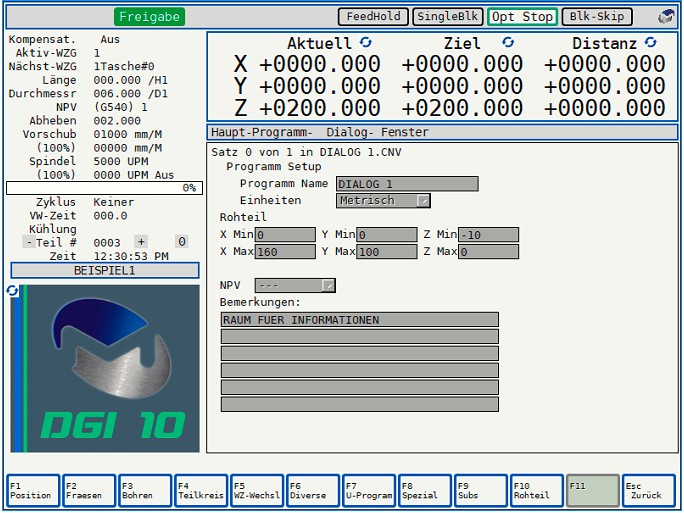Click the Y Max field showing 100
This screenshot has height=513, width=684.
click(x=386, y=252)
